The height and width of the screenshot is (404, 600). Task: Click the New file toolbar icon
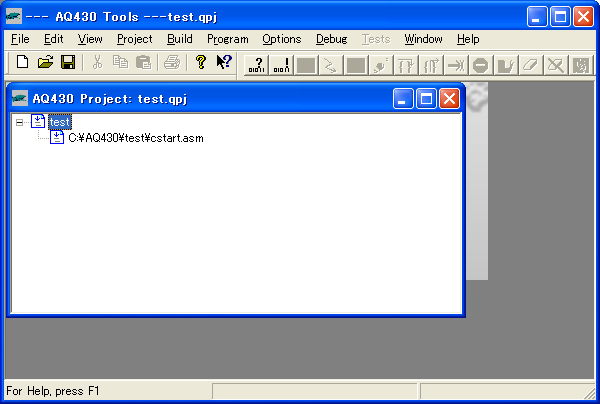point(23,63)
